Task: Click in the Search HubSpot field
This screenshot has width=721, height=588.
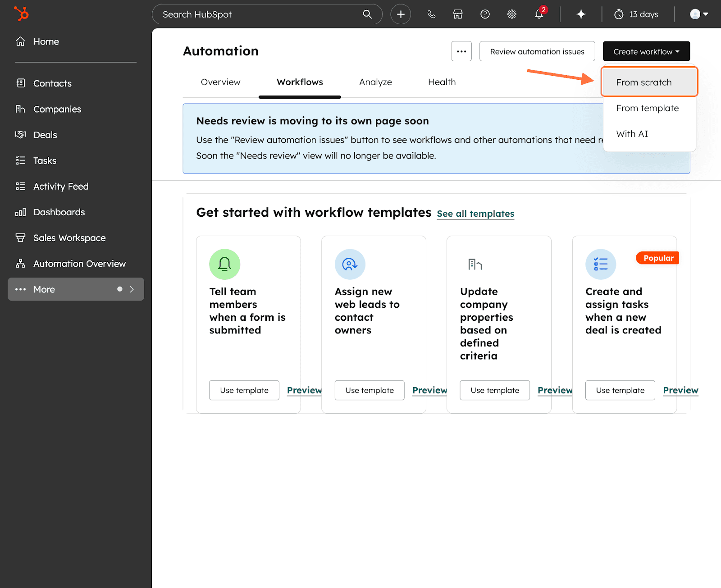Action: [257, 14]
